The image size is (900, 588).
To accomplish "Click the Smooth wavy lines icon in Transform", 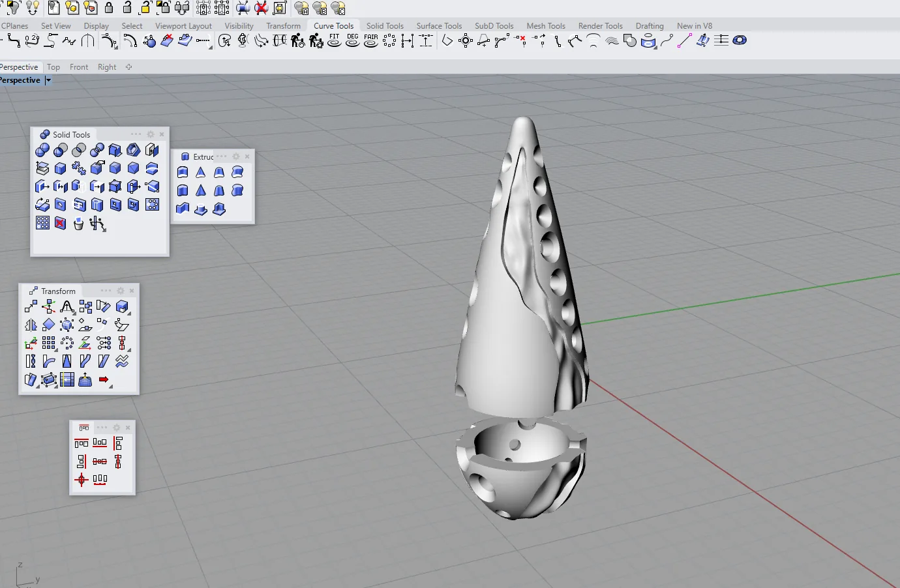I will [122, 361].
